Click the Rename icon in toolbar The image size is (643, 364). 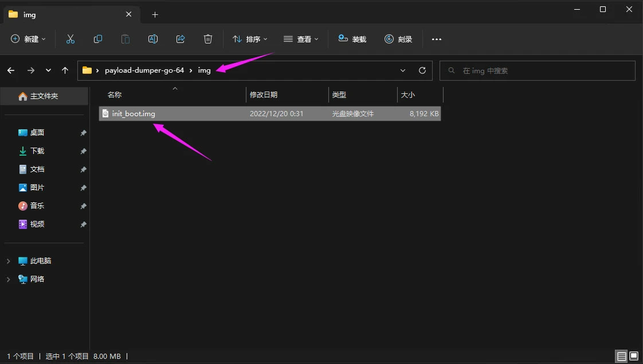coord(153,39)
